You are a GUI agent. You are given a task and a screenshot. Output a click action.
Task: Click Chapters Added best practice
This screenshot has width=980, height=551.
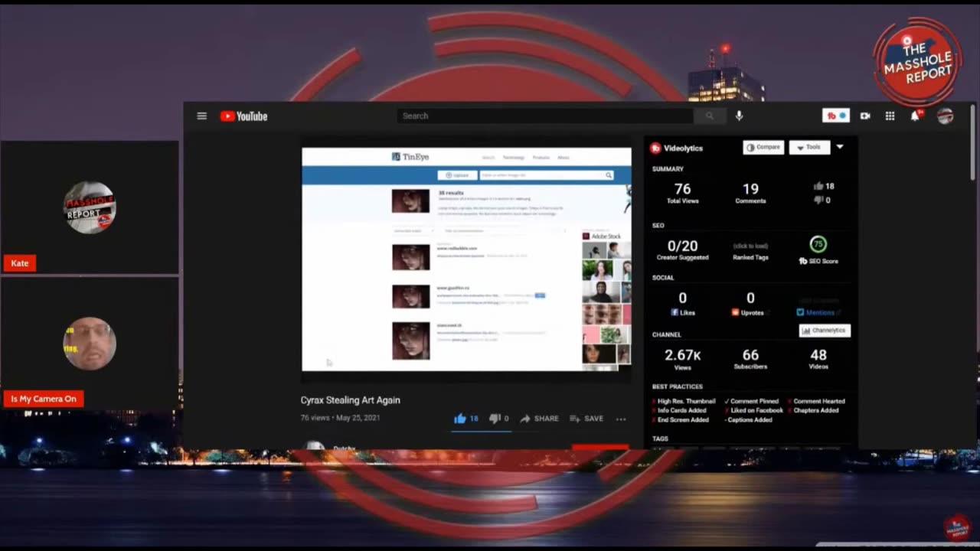[x=812, y=410]
